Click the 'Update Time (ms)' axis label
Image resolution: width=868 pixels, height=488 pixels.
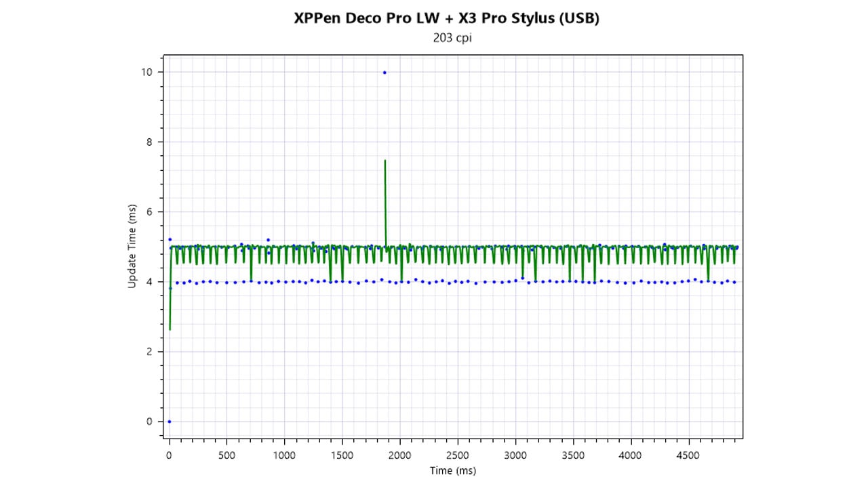(132, 247)
